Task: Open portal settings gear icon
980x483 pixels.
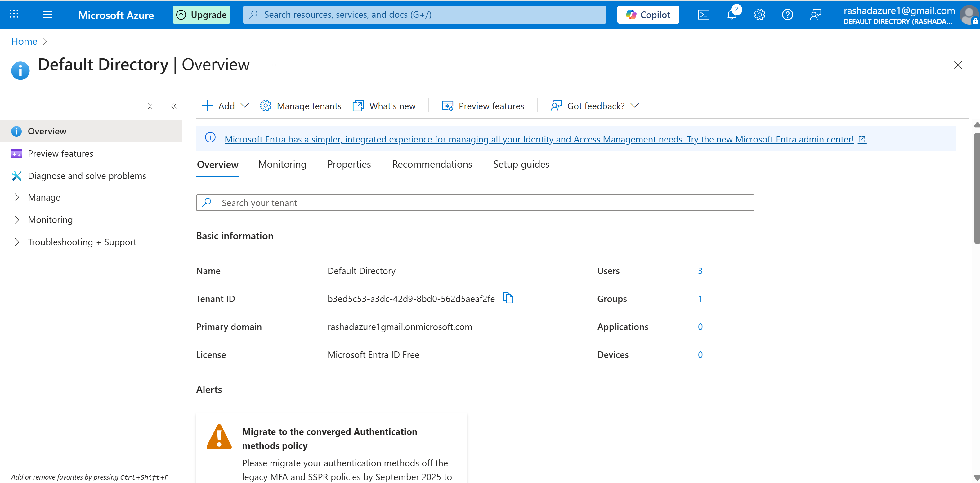Action: (759, 15)
